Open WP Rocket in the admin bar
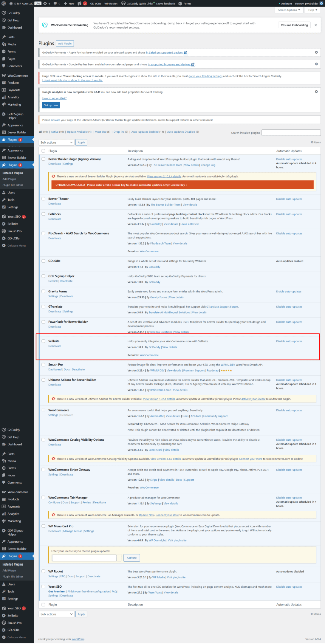This screenshot has height=644, width=325. tap(111, 4)
